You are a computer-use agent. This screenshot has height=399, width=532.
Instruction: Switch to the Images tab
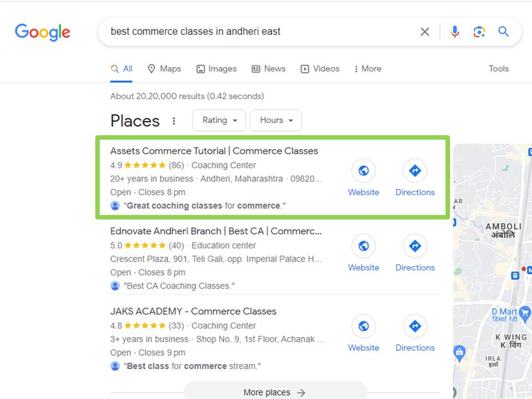tap(216, 69)
